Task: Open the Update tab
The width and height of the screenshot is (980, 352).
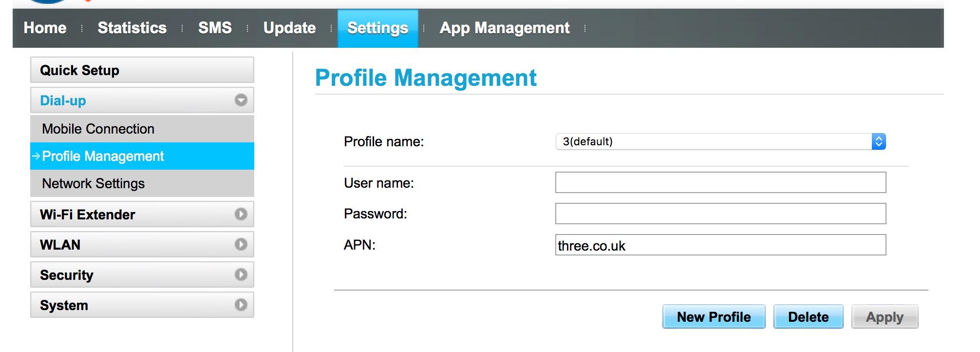Action: click(x=289, y=28)
